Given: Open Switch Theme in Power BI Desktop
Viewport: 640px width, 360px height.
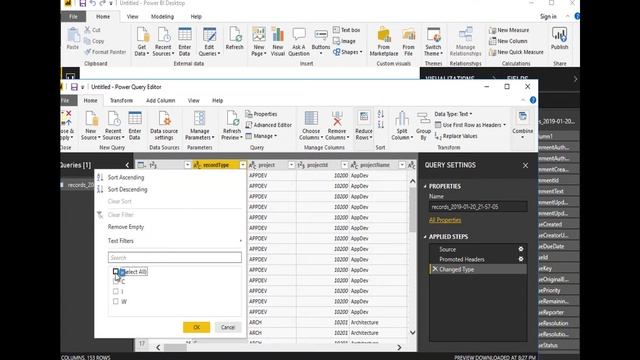Looking at the screenshot, I should point(433,41).
